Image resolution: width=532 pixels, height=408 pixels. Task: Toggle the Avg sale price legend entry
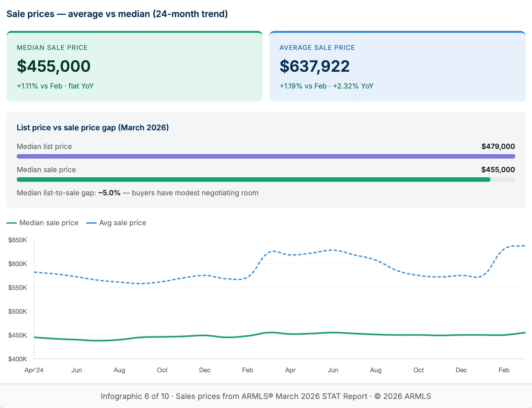(x=123, y=223)
